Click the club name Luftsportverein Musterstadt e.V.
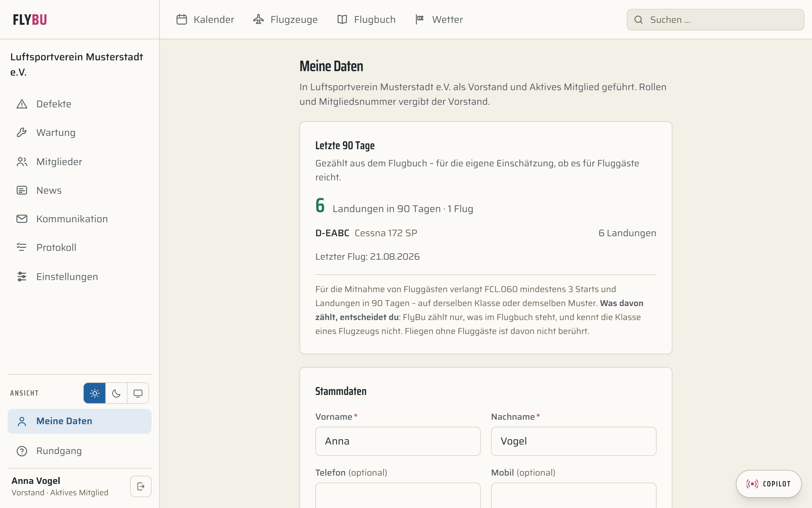Viewport: 812px width, 508px height. tap(76, 64)
